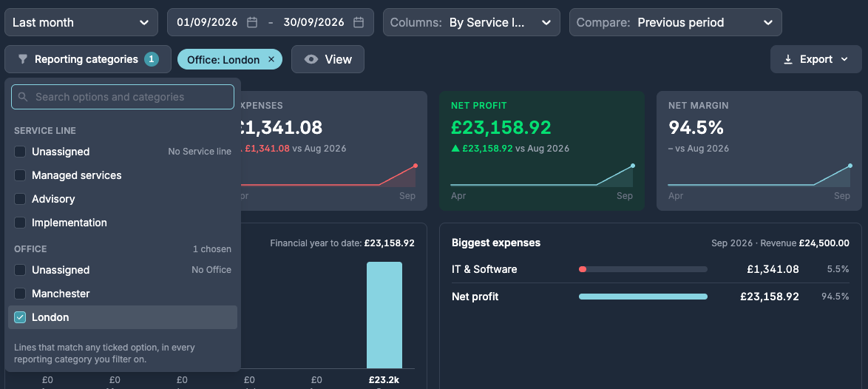Click the Biggest expenses heading
868x389 pixels.
[x=496, y=243]
